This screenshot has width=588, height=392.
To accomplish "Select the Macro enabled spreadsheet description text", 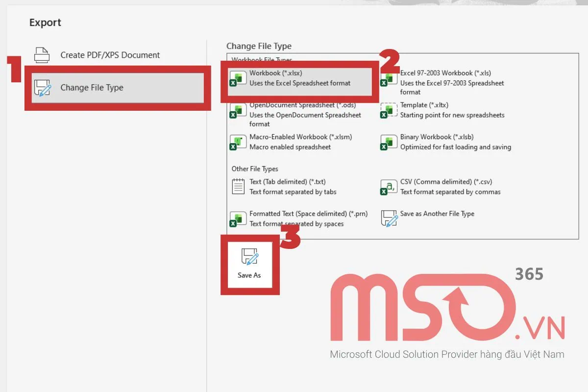I will click(x=290, y=147).
